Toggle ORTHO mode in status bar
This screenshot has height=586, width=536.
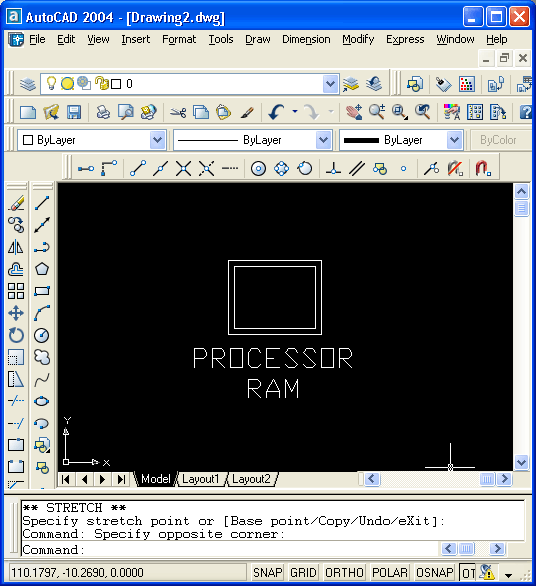(344, 572)
